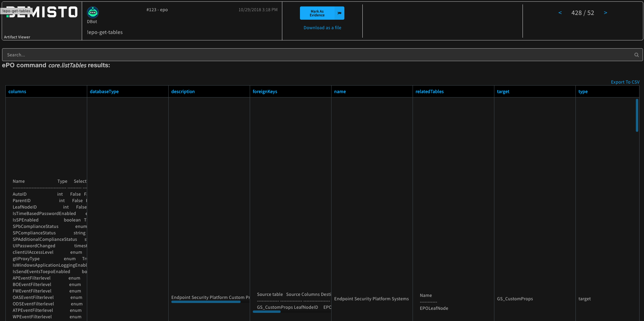
Task: Click Export To CSV
Action: [x=625, y=82]
